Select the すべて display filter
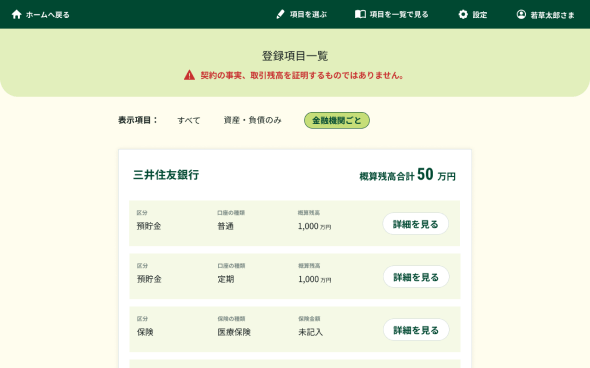This screenshot has height=368, width=590. (x=189, y=120)
